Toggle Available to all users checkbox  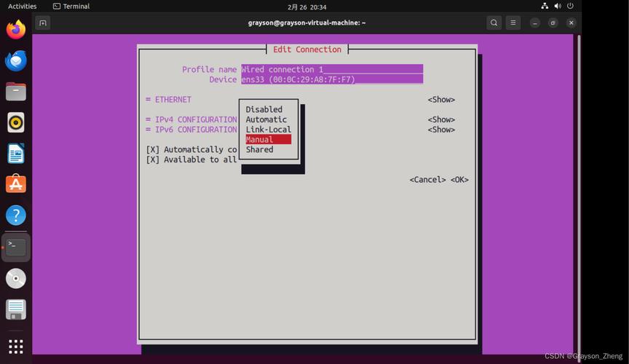tap(153, 159)
